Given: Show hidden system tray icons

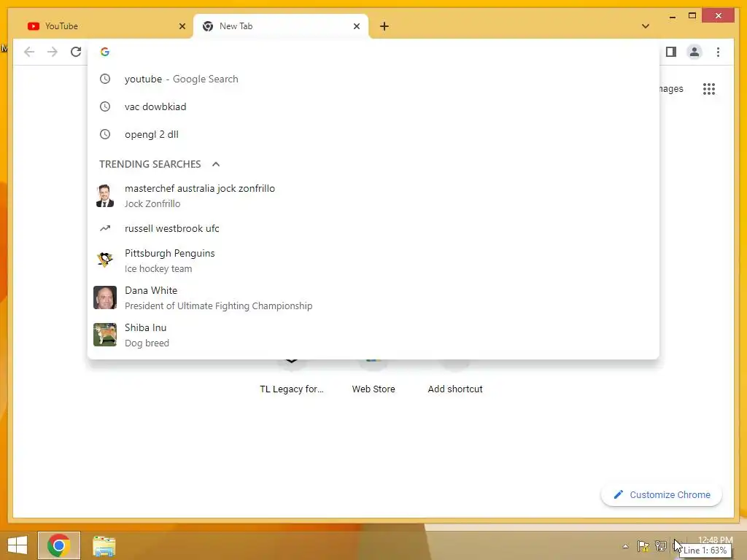Looking at the screenshot, I should (x=625, y=546).
